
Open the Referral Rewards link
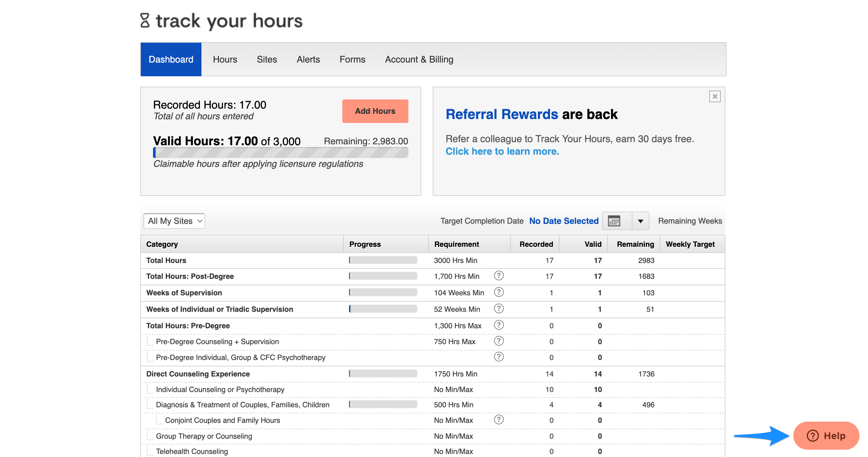[502, 114]
